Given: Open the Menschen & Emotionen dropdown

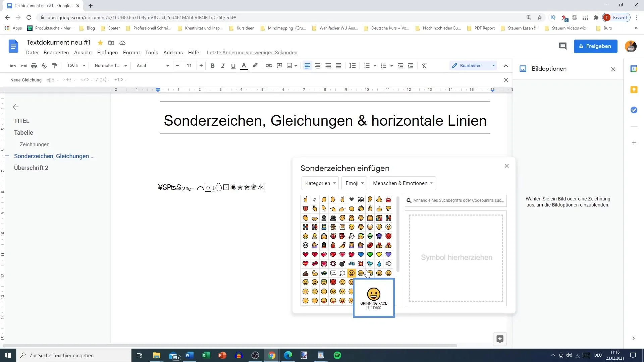Looking at the screenshot, I should pyautogui.click(x=402, y=183).
